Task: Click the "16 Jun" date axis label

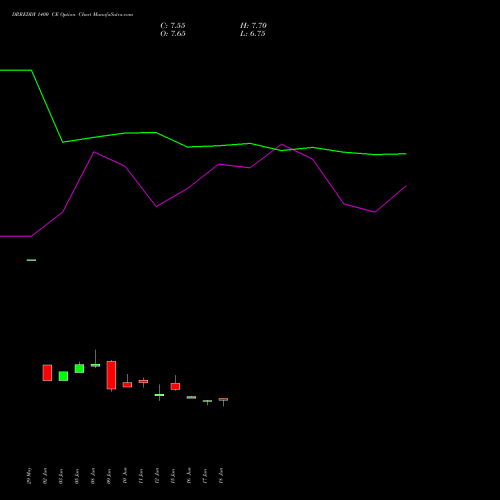Action: point(189,476)
